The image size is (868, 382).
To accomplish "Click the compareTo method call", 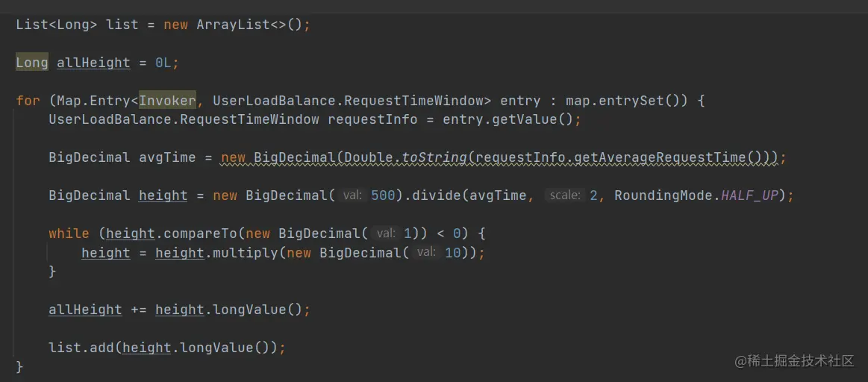I will tap(200, 234).
